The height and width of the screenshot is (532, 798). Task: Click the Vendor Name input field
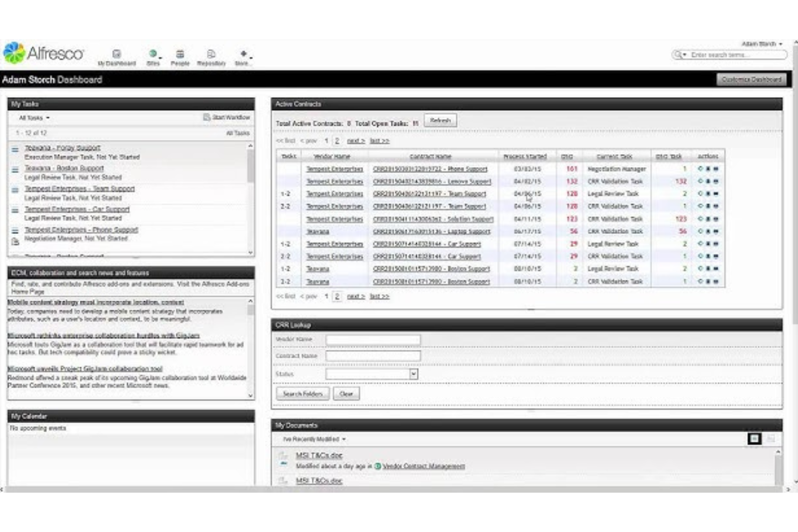tap(373, 340)
